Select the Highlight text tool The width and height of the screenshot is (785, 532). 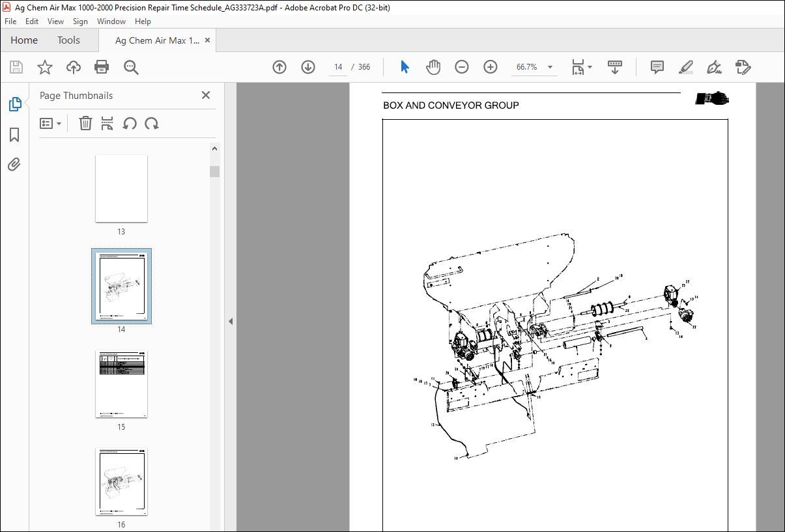pyautogui.click(x=685, y=67)
